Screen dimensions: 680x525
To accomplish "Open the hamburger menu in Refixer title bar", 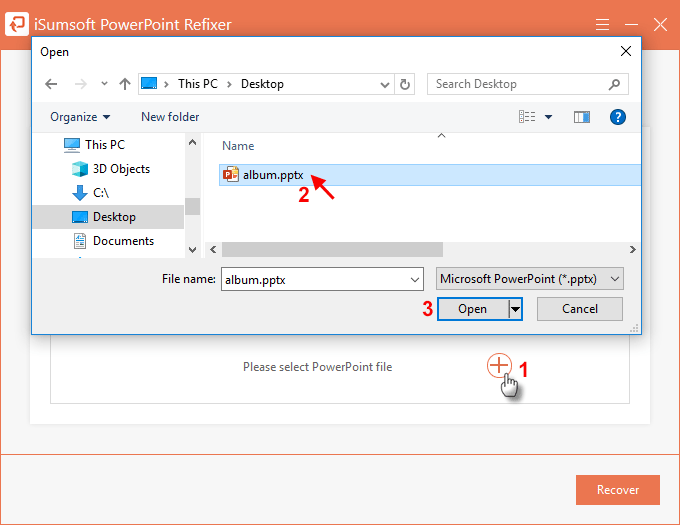I will [602, 24].
